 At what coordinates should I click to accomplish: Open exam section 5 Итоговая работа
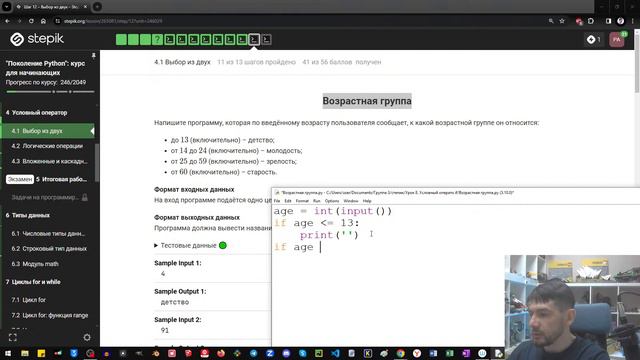[x=48, y=179]
